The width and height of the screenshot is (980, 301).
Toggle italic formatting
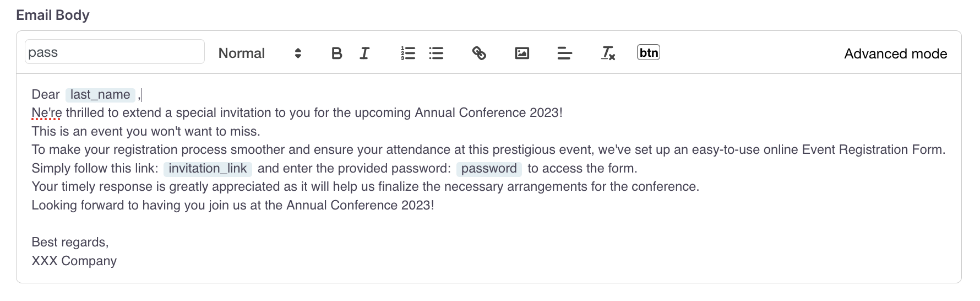click(364, 53)
